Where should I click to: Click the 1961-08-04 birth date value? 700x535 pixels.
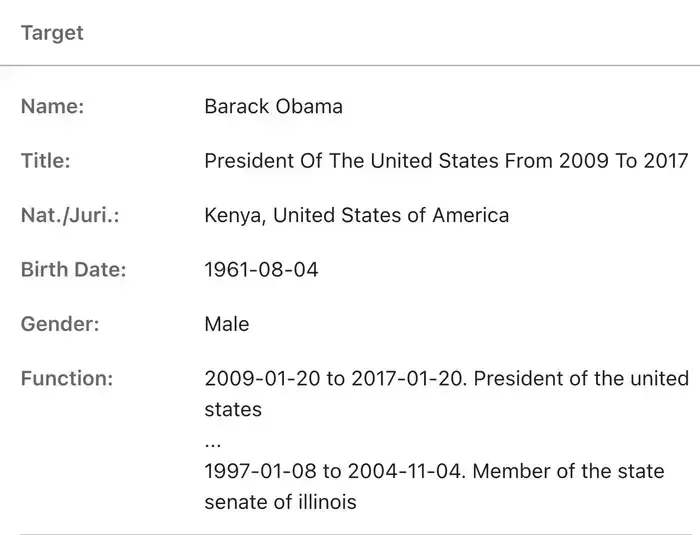[x=261, y=270]
